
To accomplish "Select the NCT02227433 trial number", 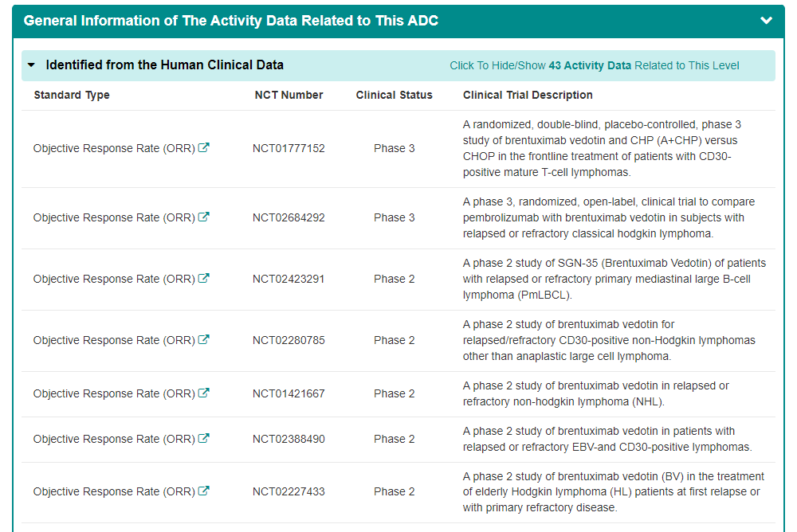I will pyautogui.click(x=289, y=491).
